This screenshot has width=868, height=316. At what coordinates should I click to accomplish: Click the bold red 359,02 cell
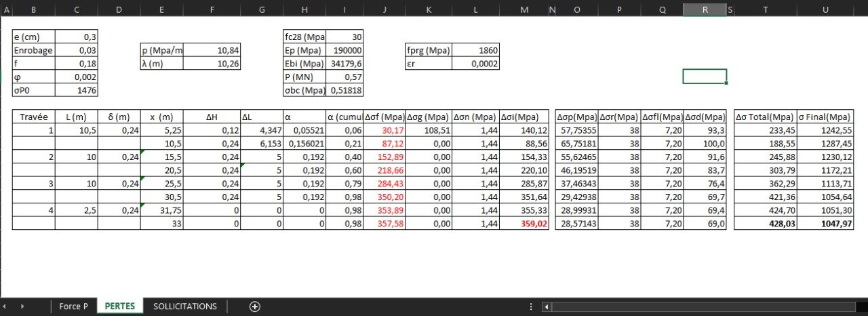click(x=524, y=223)
